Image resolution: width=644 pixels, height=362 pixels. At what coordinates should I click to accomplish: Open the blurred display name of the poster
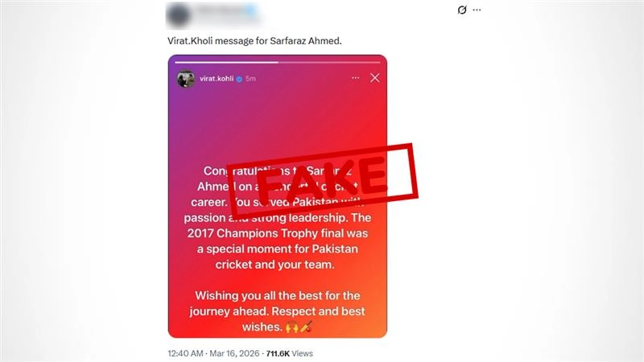click(225, 12)
